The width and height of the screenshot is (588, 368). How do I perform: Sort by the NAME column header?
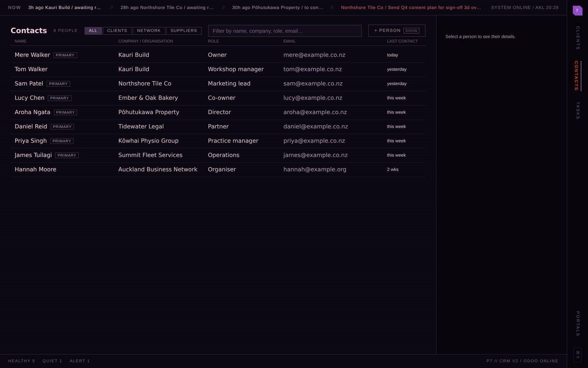point(20,41)
